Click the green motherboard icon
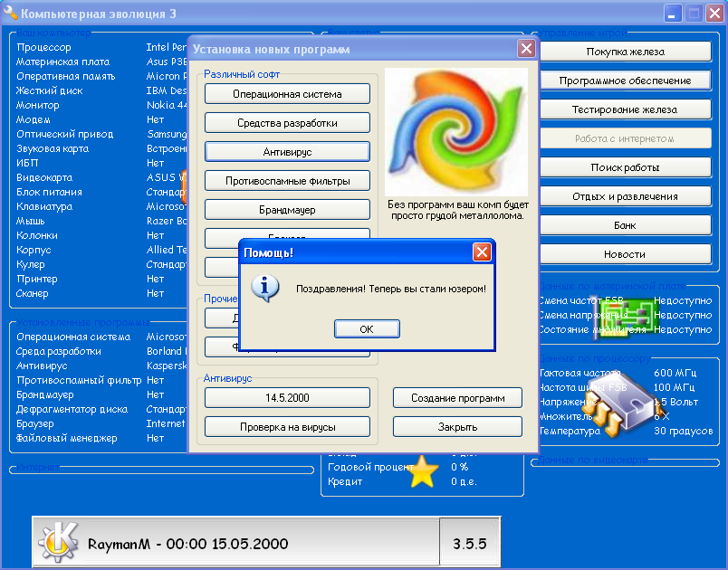This screenshot has height=570, width=728. [x=637, y=313]
